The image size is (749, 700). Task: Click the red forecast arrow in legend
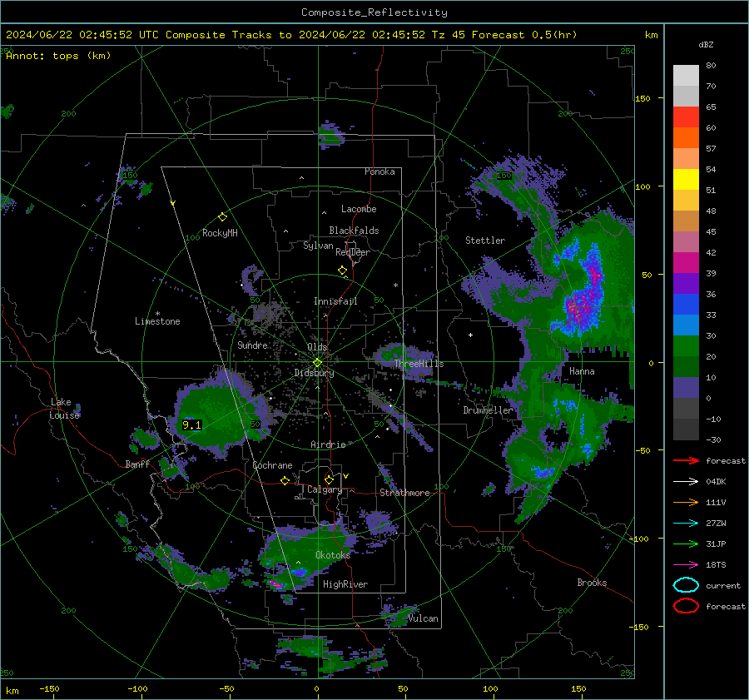coord(686,460)
